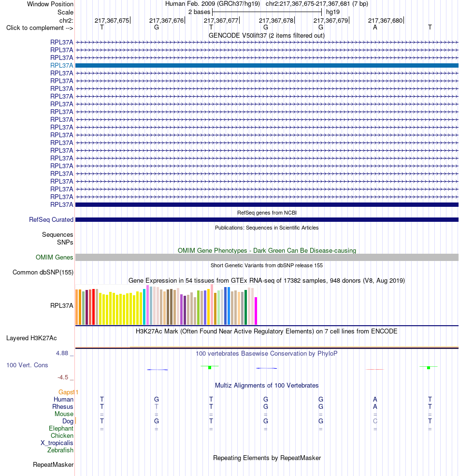This screenshot has width=459, height=476.
Task: Click the RPL37A label beside GTEx bar chart
Action: click(62, 306)
